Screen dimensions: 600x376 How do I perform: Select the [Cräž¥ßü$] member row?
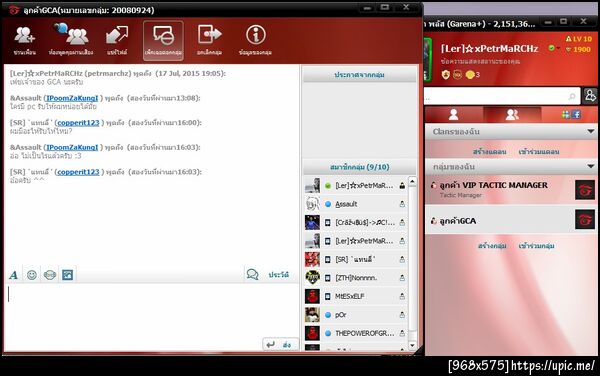[356, 223]
